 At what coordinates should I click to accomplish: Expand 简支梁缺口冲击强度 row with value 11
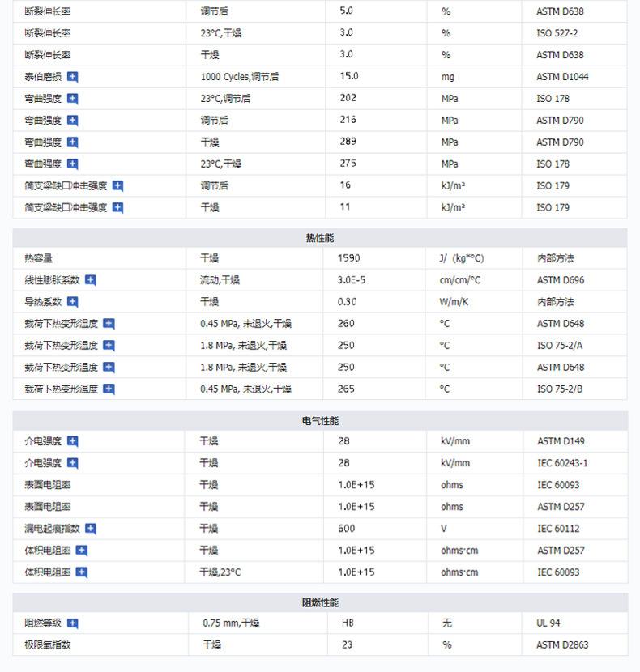(117, 208)
